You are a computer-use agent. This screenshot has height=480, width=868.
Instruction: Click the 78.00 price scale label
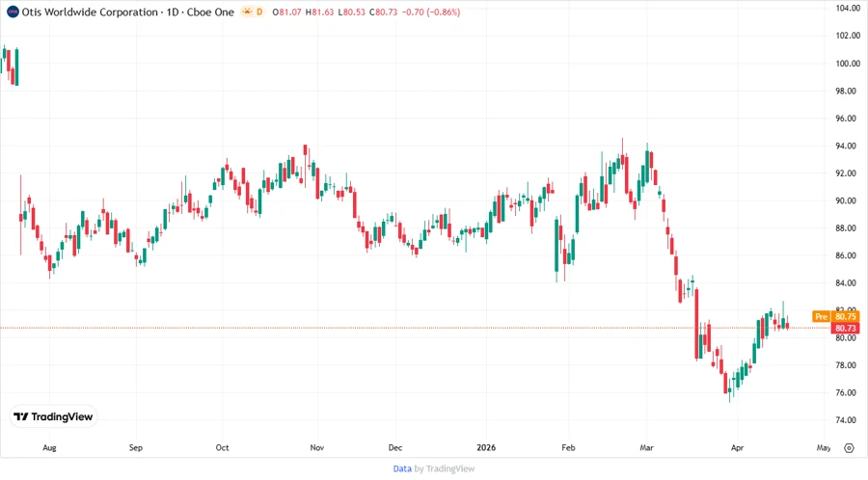(848, 365)
